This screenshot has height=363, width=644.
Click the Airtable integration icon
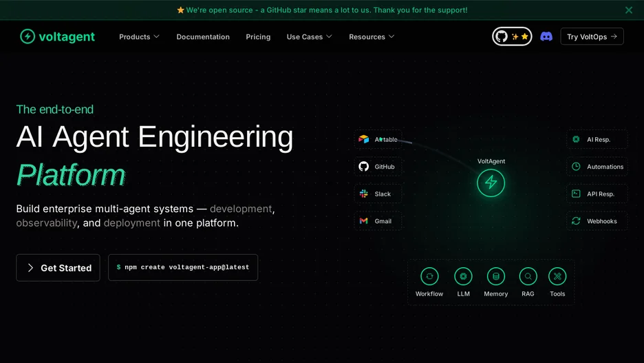click(363, 139)
